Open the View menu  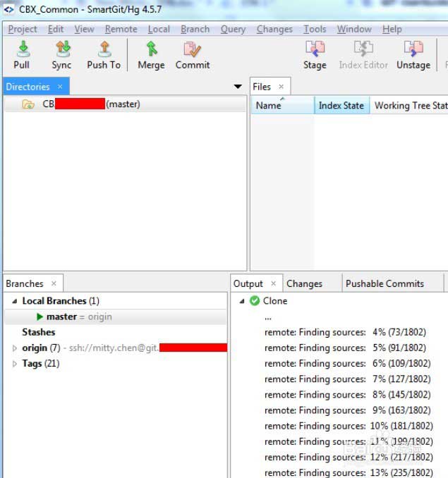point(84,30)
